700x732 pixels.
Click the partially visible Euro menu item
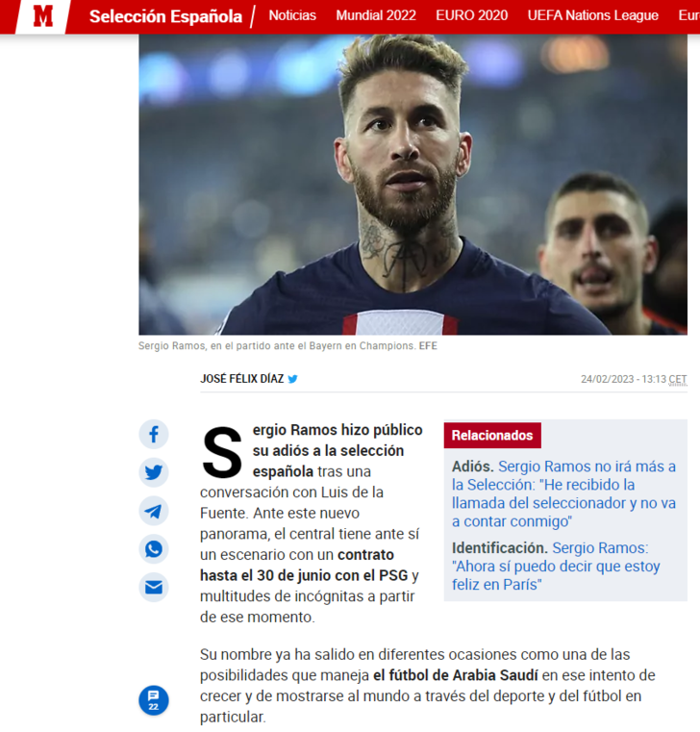click(689, 15)
